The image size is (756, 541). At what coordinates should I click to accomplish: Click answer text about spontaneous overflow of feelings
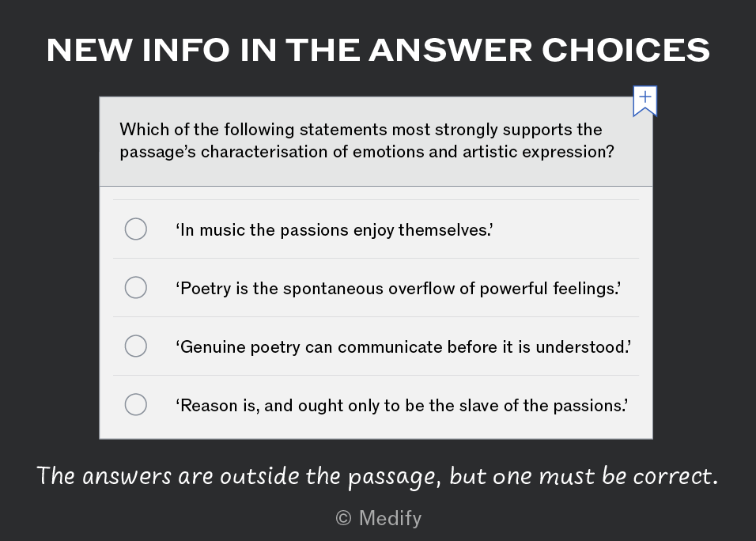pyautogui.click(x=399, y=289)
